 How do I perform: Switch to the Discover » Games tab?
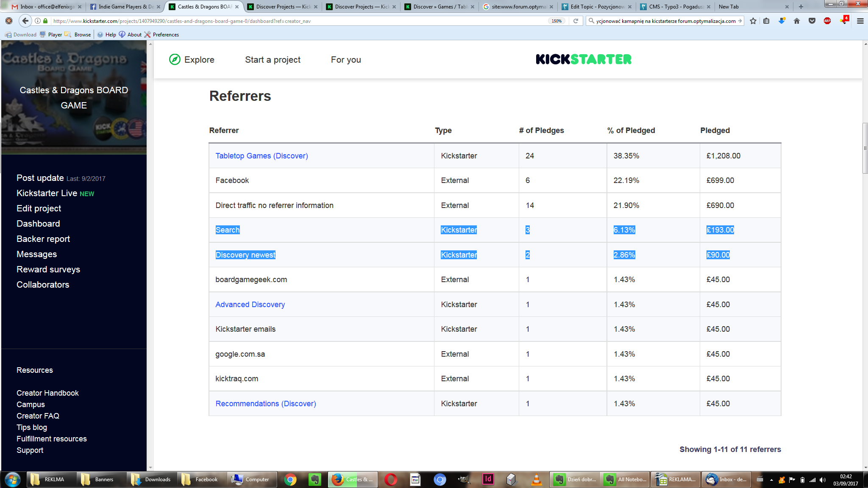click(440, 7)
